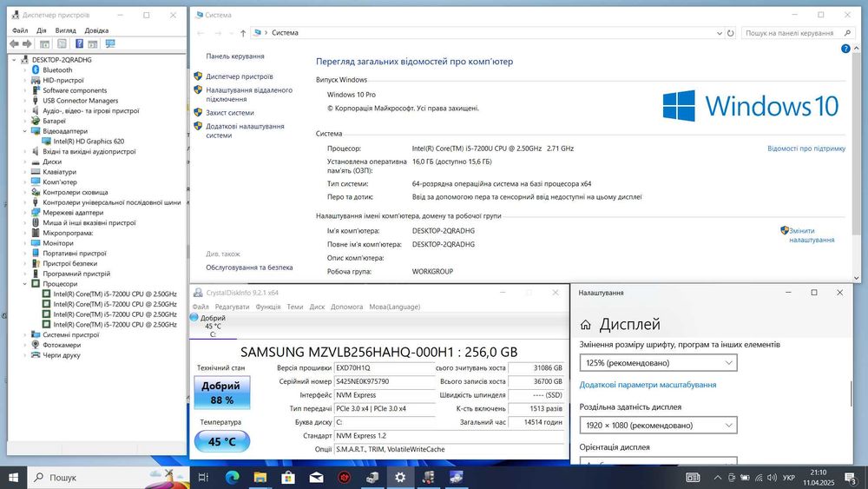868x489 pixels.
Task: Select Intel(R) HD Graphics 620 adapter
Action: 89,142
